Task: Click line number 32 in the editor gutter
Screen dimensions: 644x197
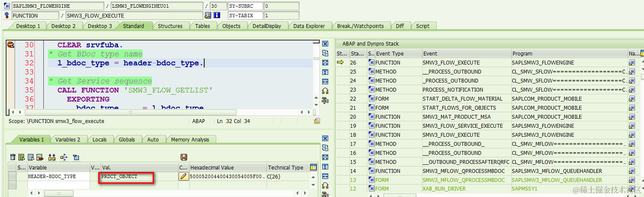Action: [29, 63]
